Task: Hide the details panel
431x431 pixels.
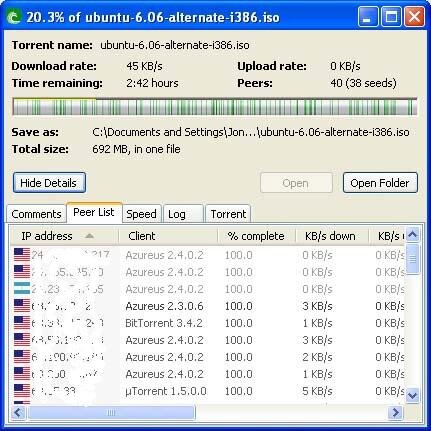Action: 49,183
